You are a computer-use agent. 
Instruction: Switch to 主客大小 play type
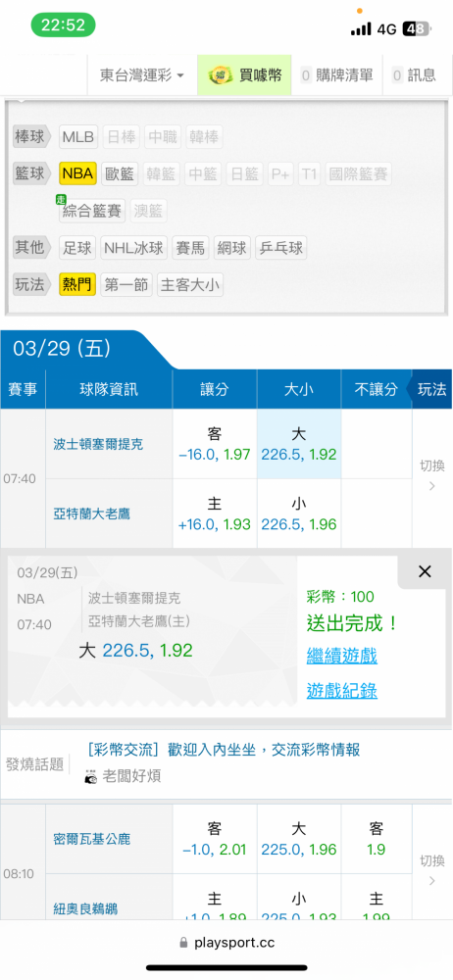189,285
